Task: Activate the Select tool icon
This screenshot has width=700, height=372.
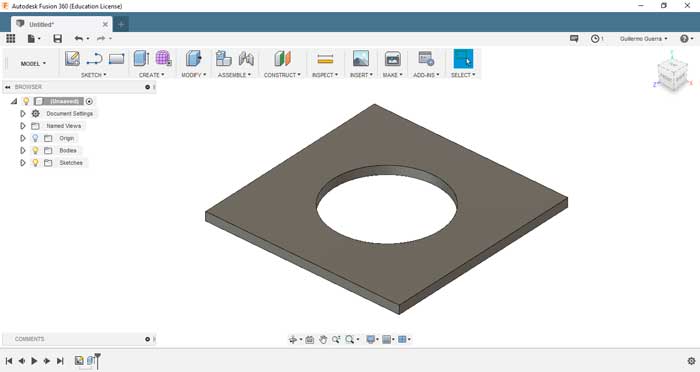Action: tap(463, 59)
